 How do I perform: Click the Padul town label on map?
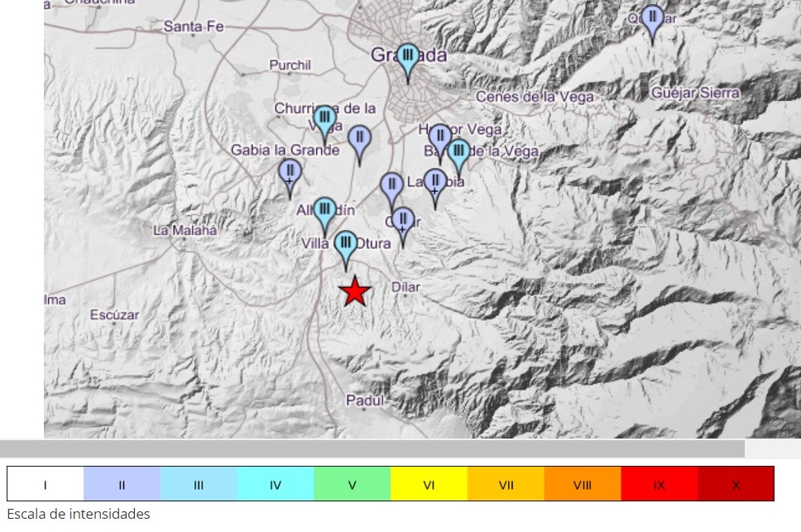[x=366, y=400]
